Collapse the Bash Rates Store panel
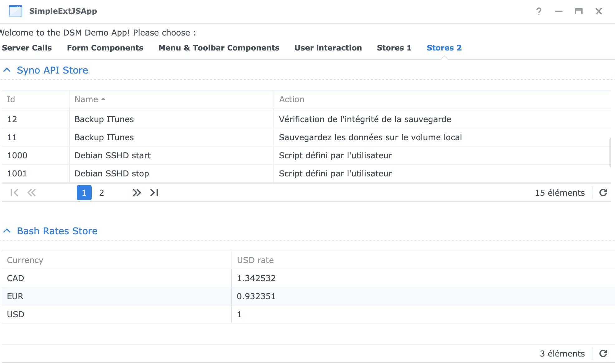 coord(7,231)
